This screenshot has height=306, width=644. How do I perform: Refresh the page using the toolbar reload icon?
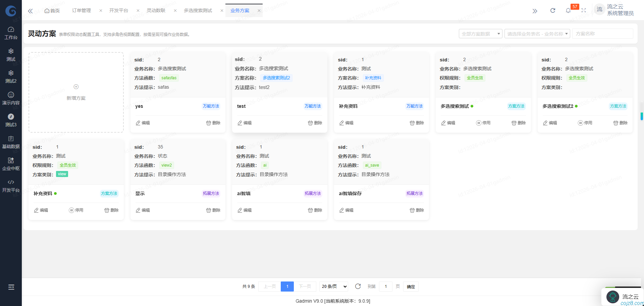[x=552, y=10]
